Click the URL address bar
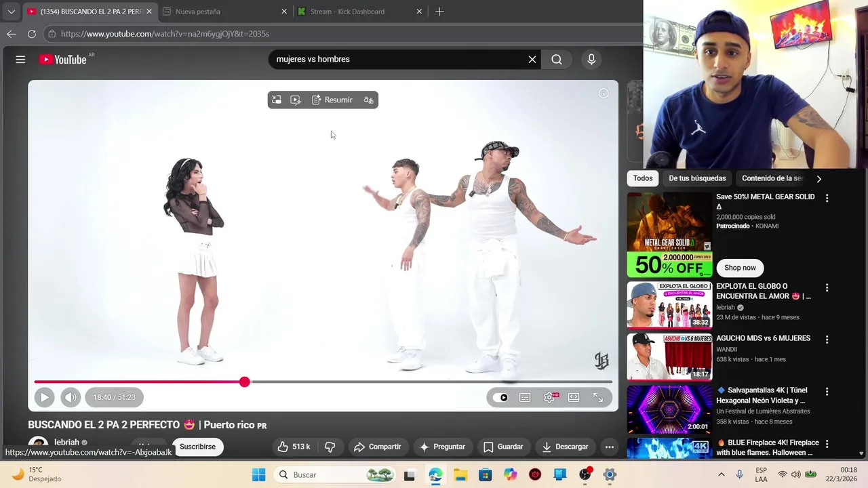The height and width of the screenshot is (488, 868). [x=342, y=34]
